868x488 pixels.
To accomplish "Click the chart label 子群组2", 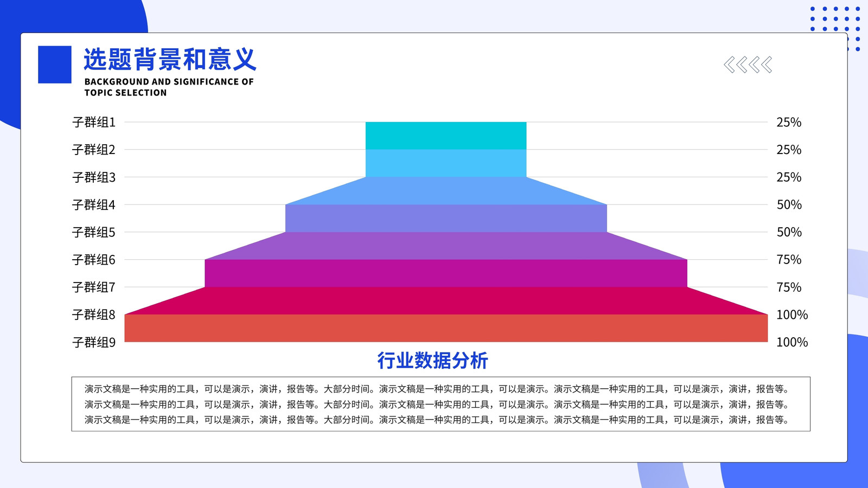I will tap(94, 150).
